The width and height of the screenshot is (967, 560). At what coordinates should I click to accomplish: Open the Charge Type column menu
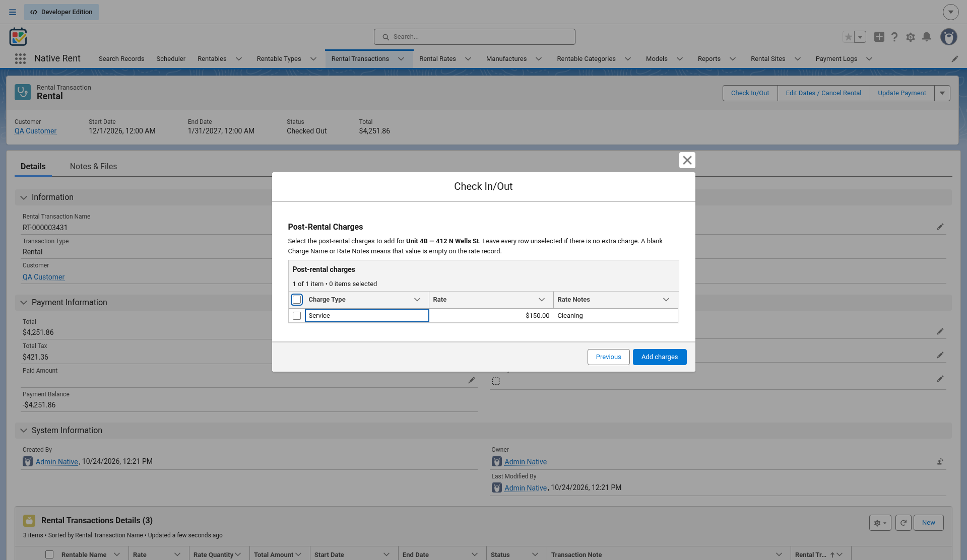417,300
